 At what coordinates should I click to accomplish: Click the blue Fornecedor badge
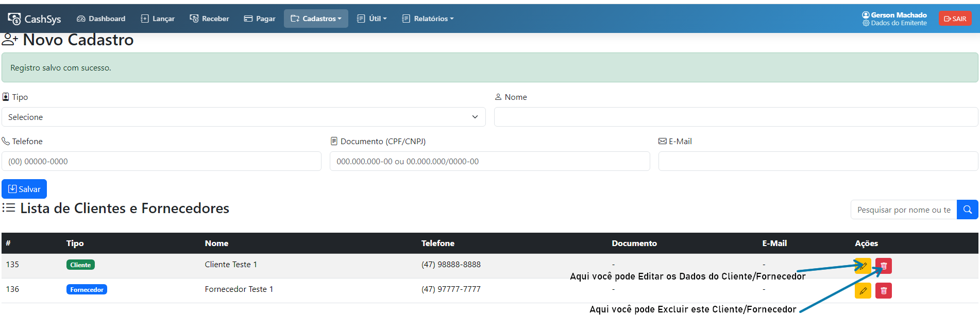[87, 289]
